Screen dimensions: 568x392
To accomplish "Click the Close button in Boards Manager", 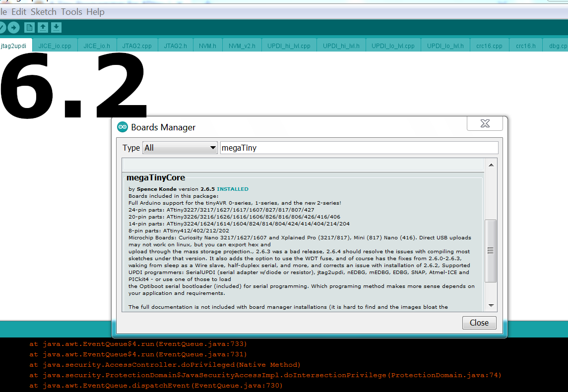I will (x=479, y=323).
